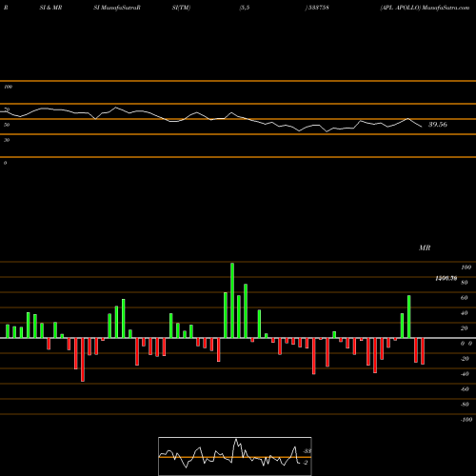Viewport: 476px width, 476px height.
Task: Open the mini RSI overview chart thumbnail
Action: coord(235,456)
